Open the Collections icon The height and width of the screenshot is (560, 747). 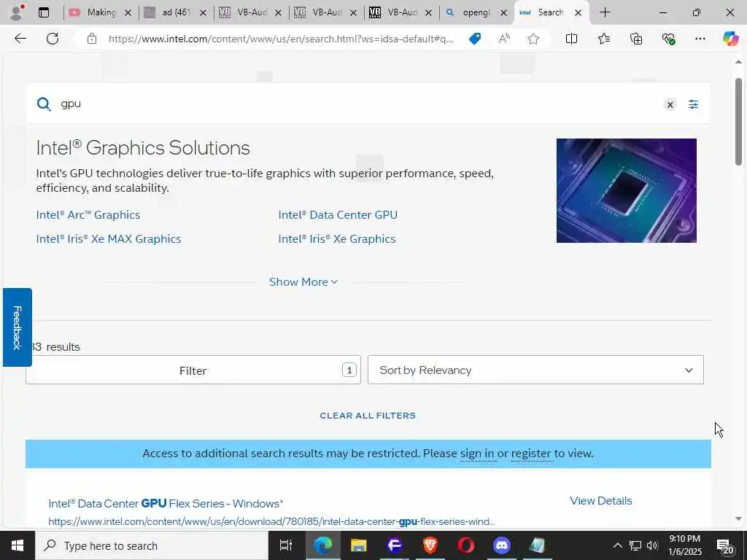click(x=636, y=39)
